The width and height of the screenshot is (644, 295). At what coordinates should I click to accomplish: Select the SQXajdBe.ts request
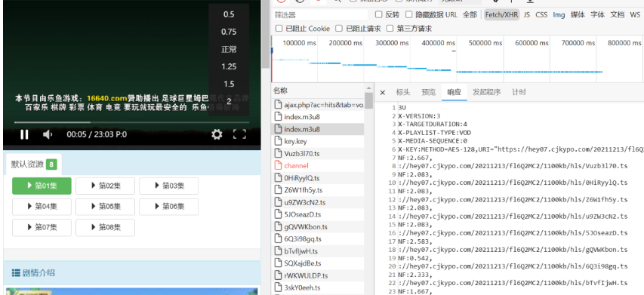[x=318, y=263]
